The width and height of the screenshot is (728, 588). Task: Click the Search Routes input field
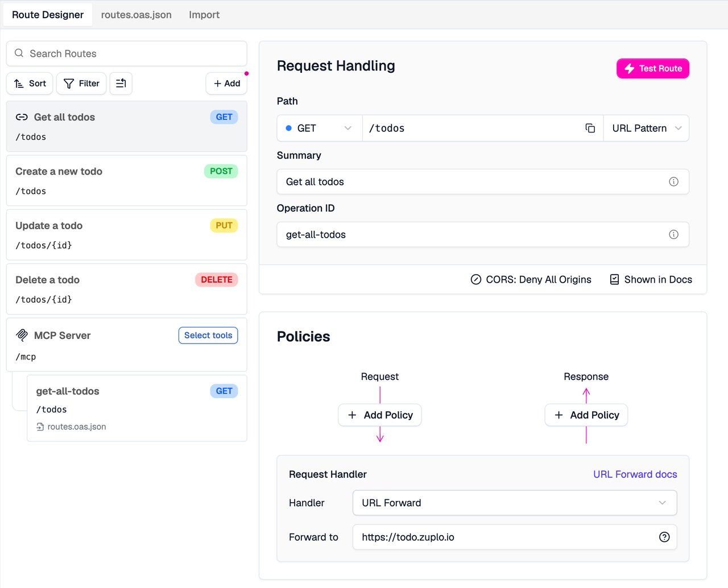(x=127, y=53)
